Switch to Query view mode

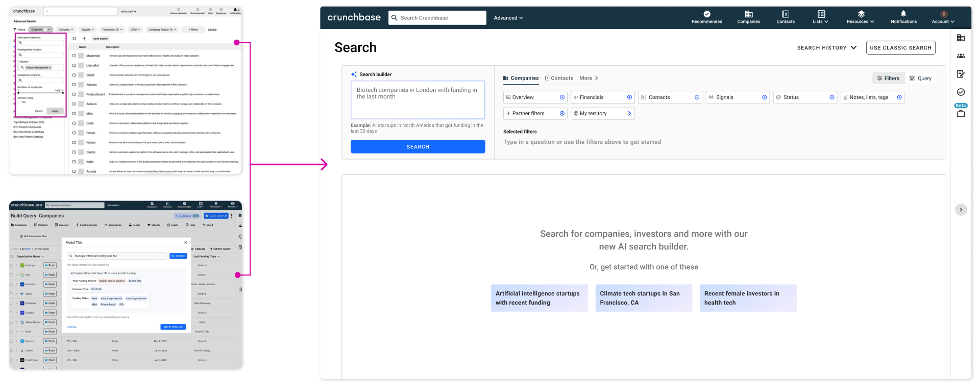[x=920, y=79]
